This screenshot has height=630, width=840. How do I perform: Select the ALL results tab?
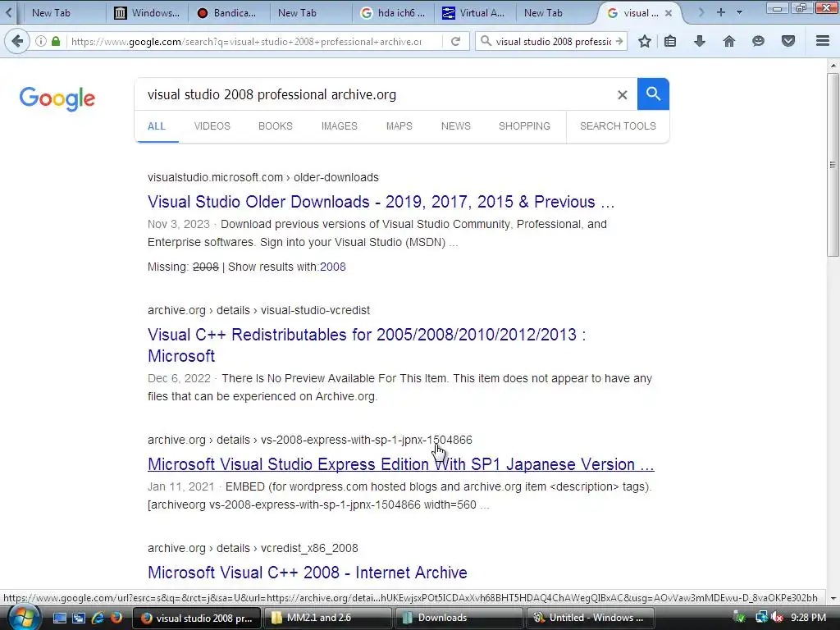157,126
